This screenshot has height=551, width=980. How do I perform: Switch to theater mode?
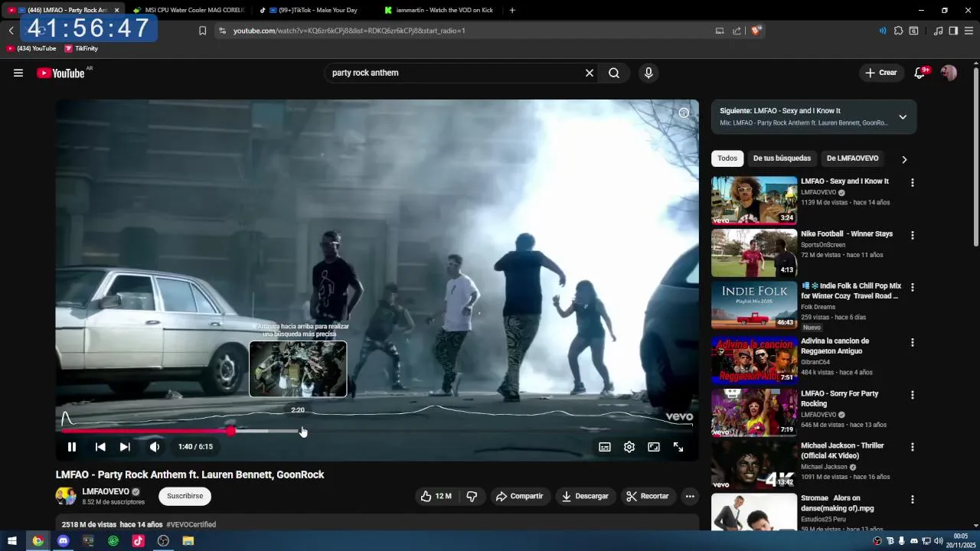point(654,447)
